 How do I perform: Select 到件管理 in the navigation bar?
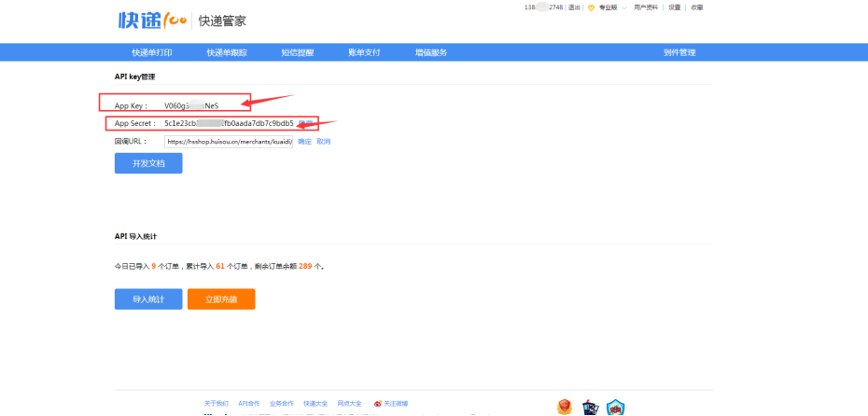679,52
